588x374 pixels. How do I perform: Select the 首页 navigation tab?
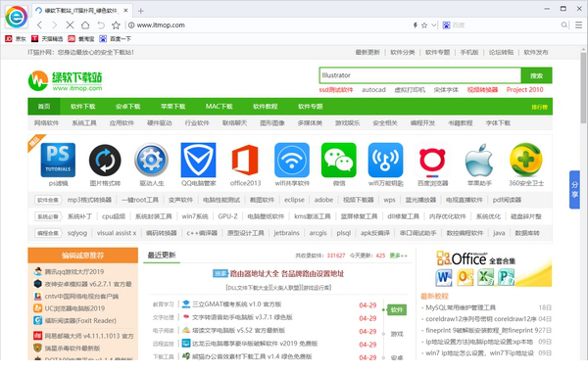pos(44,107)
